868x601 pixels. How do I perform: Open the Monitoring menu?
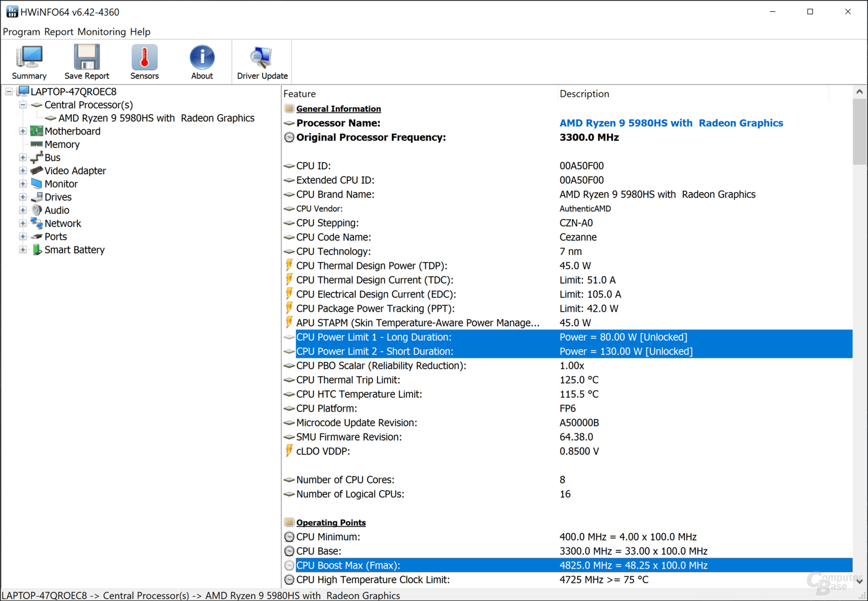click(102, 32)
